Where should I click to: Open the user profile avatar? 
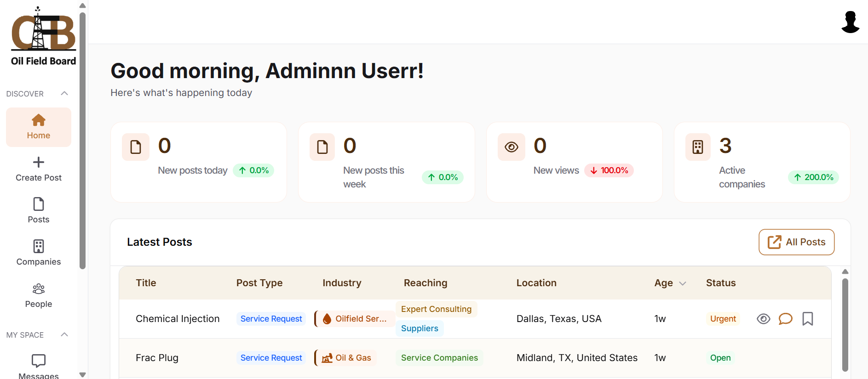coord(850,22)
